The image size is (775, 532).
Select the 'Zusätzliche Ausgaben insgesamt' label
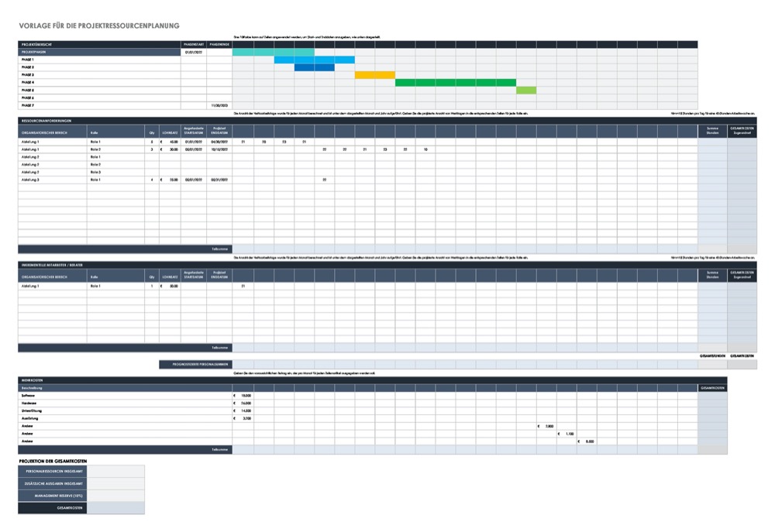pos(53,483)
